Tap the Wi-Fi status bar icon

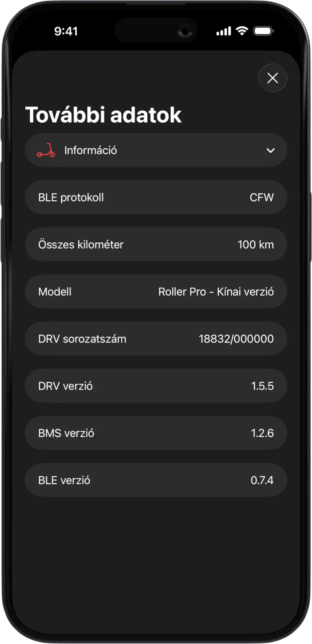tap(242, 31)
